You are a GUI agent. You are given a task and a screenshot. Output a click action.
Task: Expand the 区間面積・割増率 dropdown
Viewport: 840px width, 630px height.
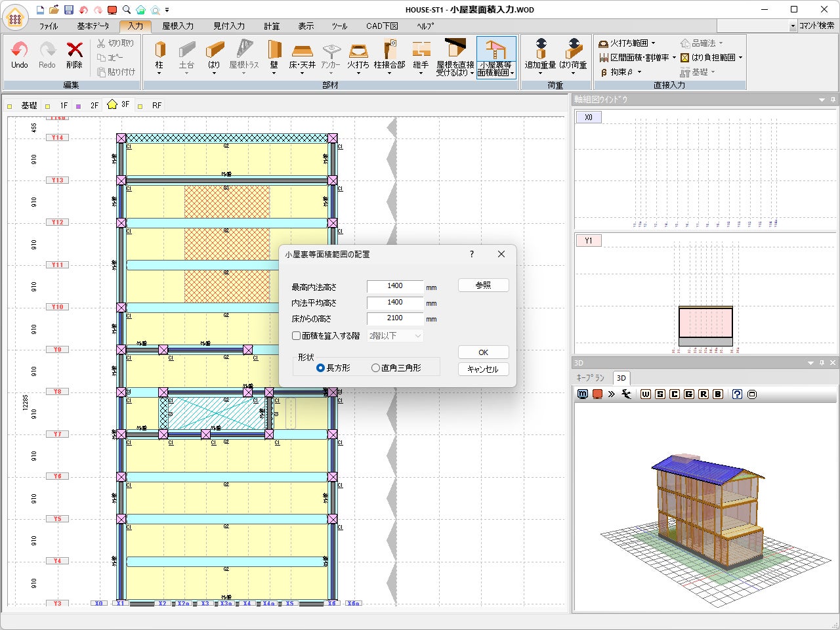click(674, 58)
